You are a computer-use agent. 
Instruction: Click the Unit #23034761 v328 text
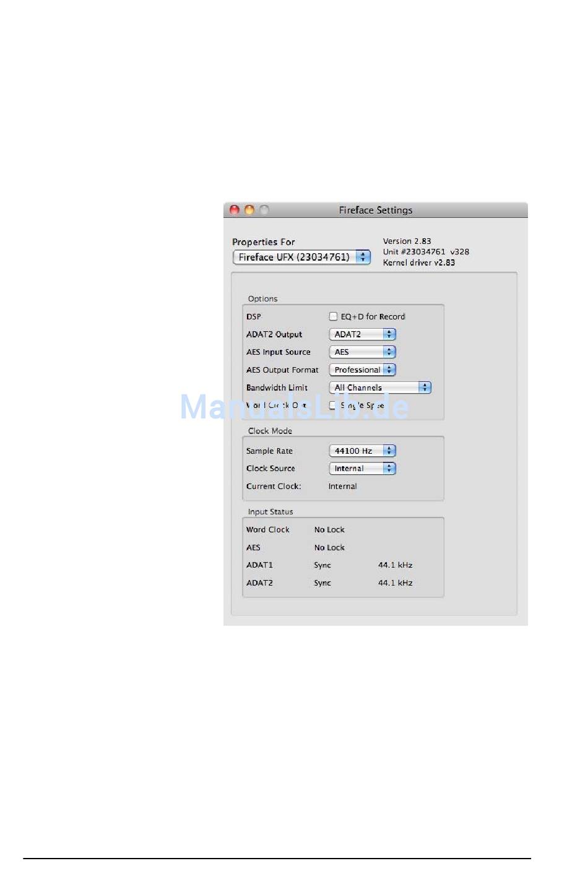(426, 251)
